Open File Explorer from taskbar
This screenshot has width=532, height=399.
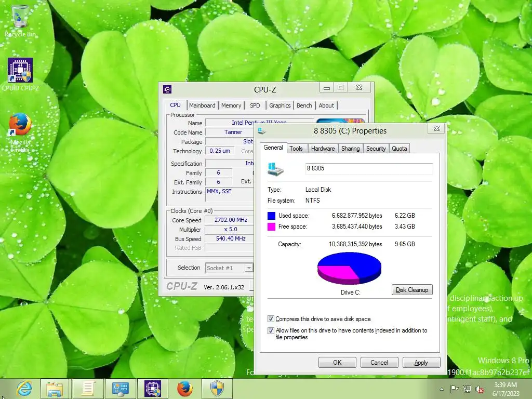tap(55, 389)
